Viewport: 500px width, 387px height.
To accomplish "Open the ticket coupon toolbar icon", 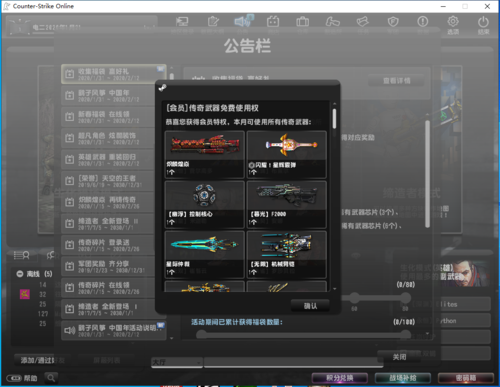I will (363, 22).
